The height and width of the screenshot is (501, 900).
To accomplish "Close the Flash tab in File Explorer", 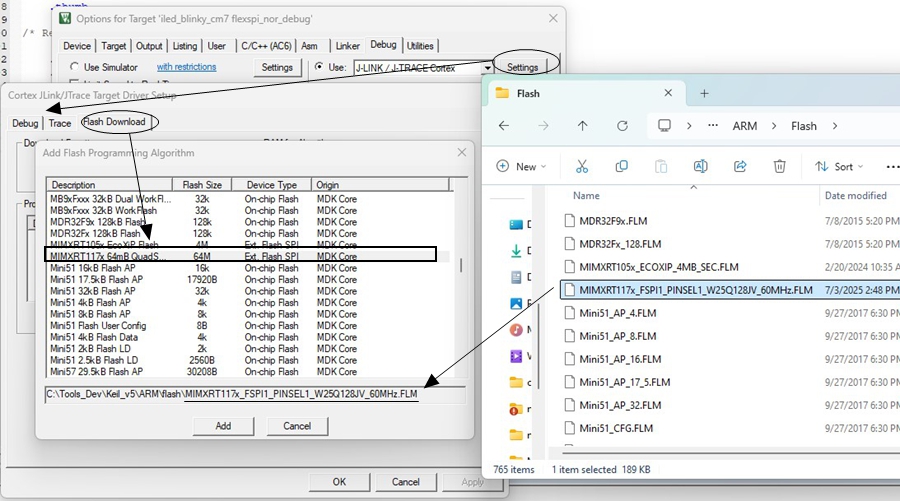I will coord(668,93).
